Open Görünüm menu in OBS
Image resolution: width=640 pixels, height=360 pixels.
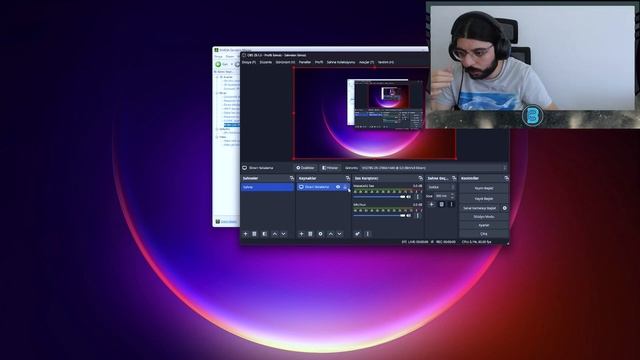(x=285, y=62)
